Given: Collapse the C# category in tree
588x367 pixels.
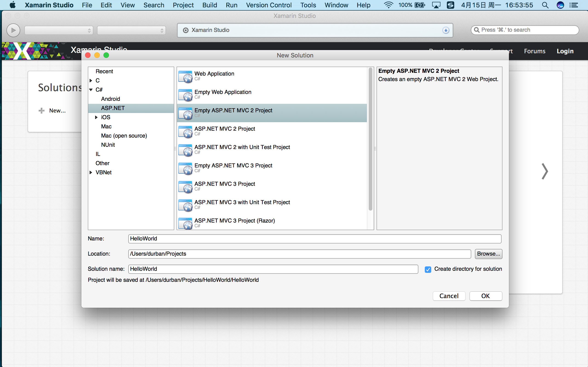Looking at the screenshot, I should (x=91, y=90).
